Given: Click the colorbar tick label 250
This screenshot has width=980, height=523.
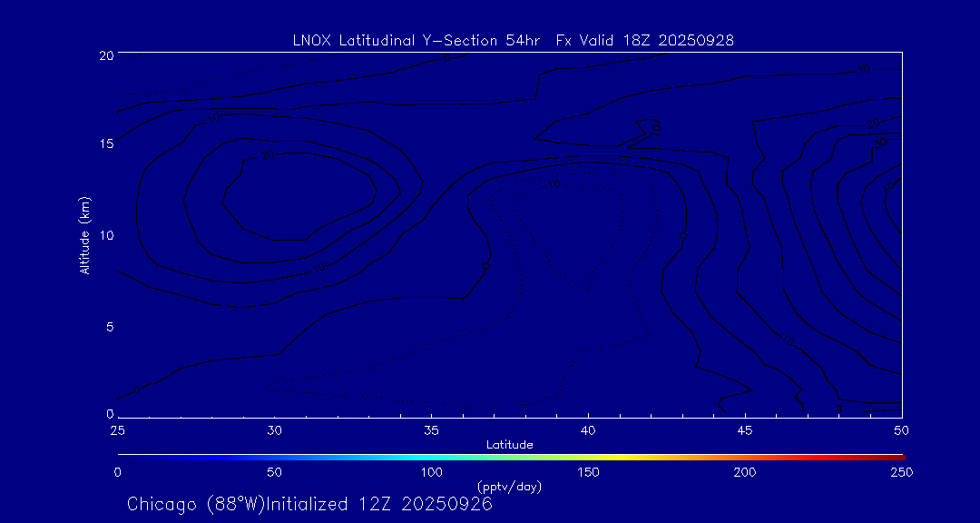Looking at the screenshot, I should [902, 472].
